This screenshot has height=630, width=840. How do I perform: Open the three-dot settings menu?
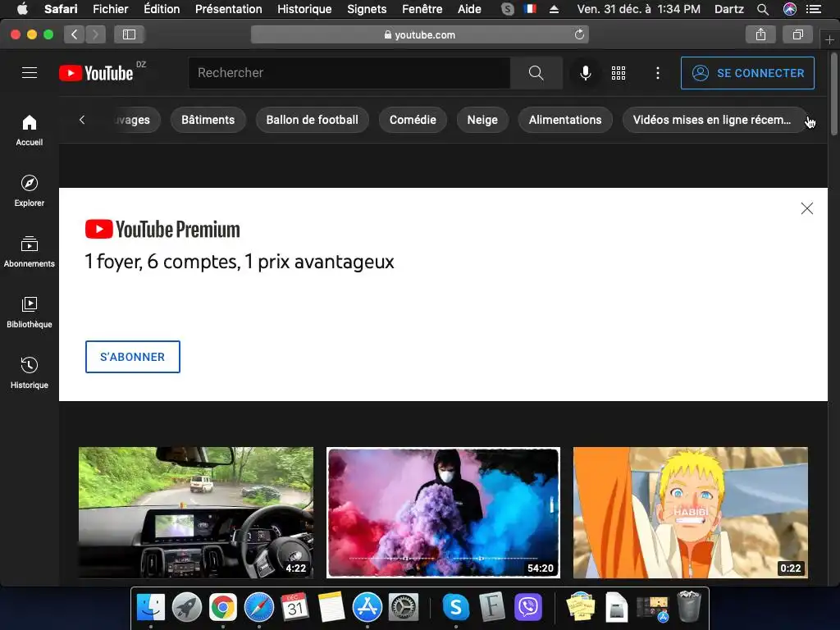658,73
